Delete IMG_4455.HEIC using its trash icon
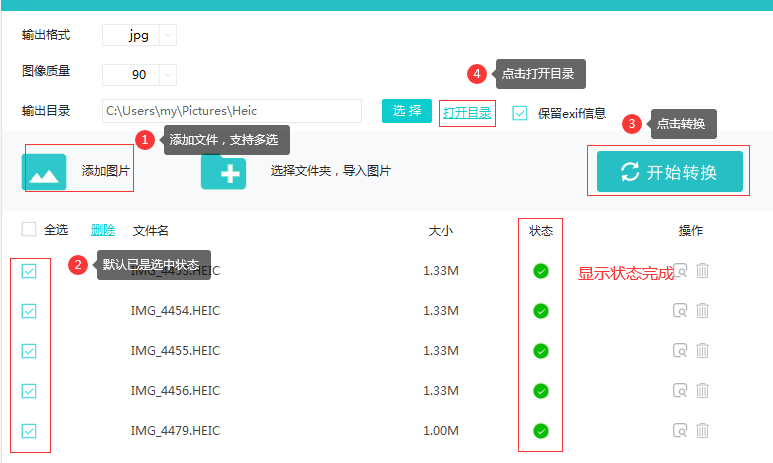 click(703, 351)
